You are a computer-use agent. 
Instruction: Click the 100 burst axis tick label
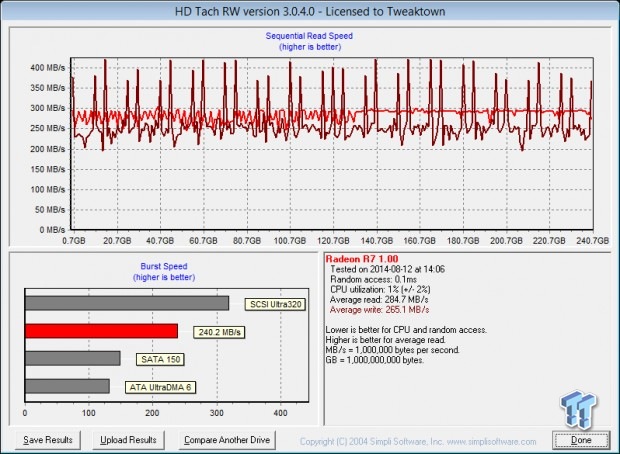click(x=89, y=413)
